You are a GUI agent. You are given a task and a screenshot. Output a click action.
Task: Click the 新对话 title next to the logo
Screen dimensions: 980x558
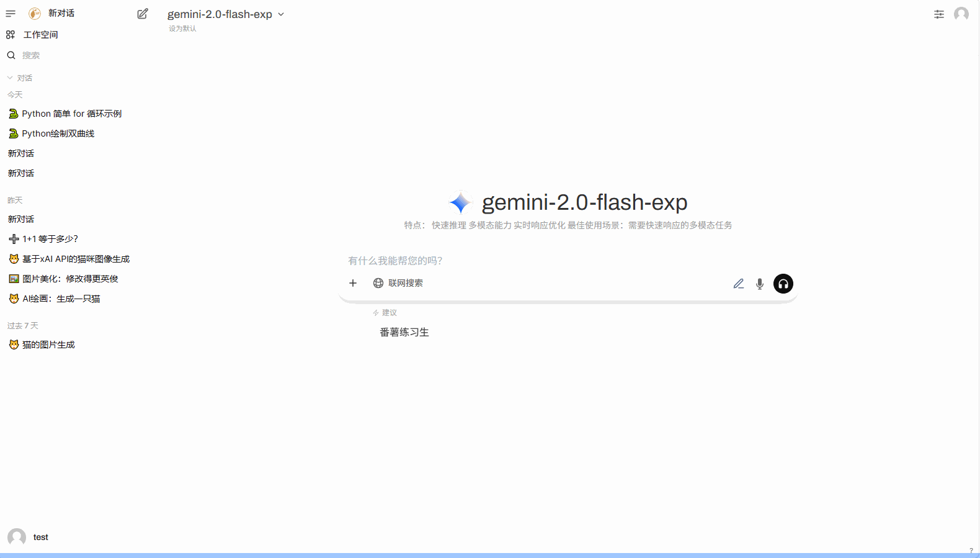(x=61, y=13)
